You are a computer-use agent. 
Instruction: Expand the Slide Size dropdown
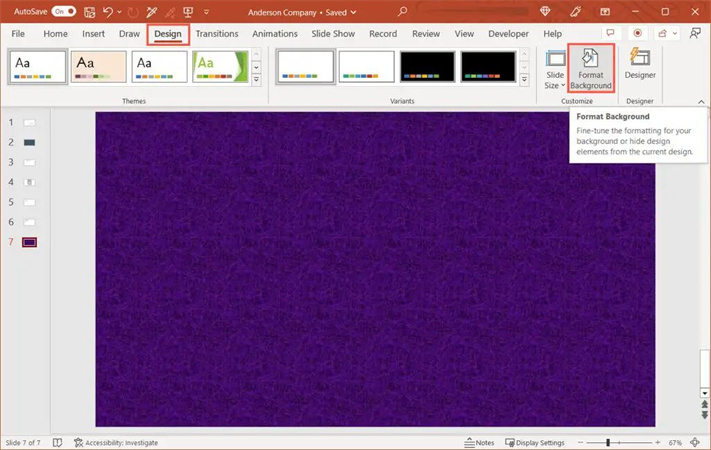555,80
